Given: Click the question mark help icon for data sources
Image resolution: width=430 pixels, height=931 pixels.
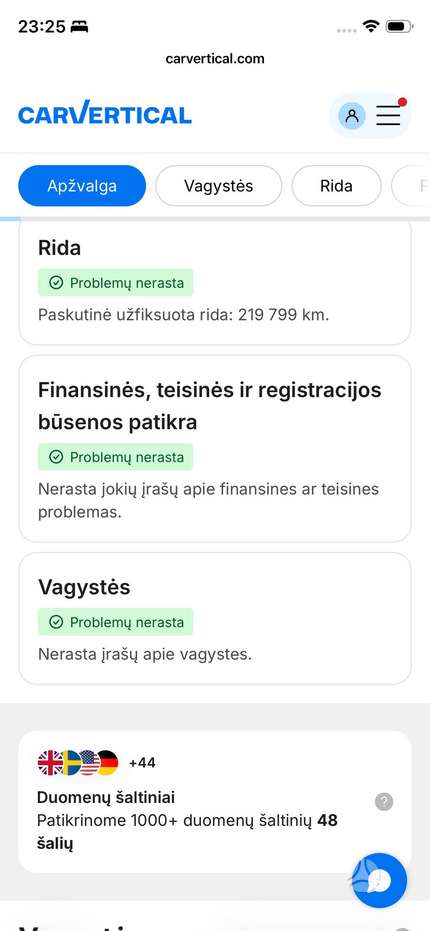Looking at the screenshot, I should 384,802.
